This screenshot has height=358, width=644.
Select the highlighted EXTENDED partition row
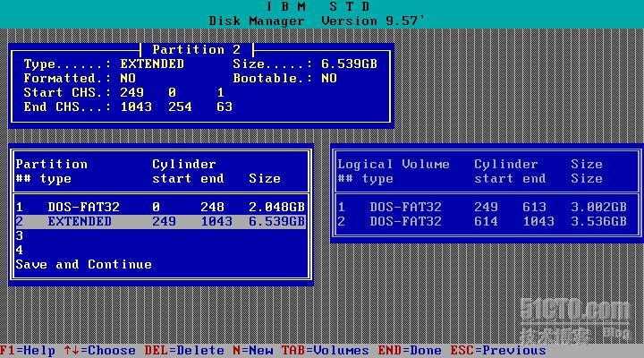(161, 222)
